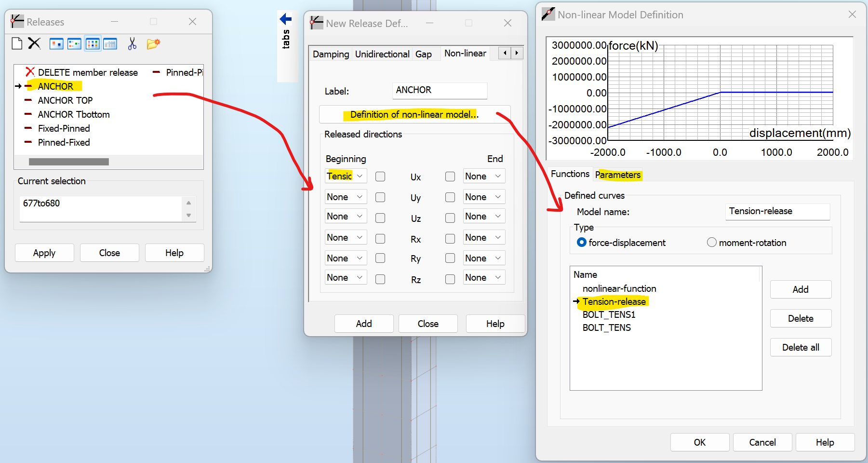Click the new release definition page icon

click(17, 43)
